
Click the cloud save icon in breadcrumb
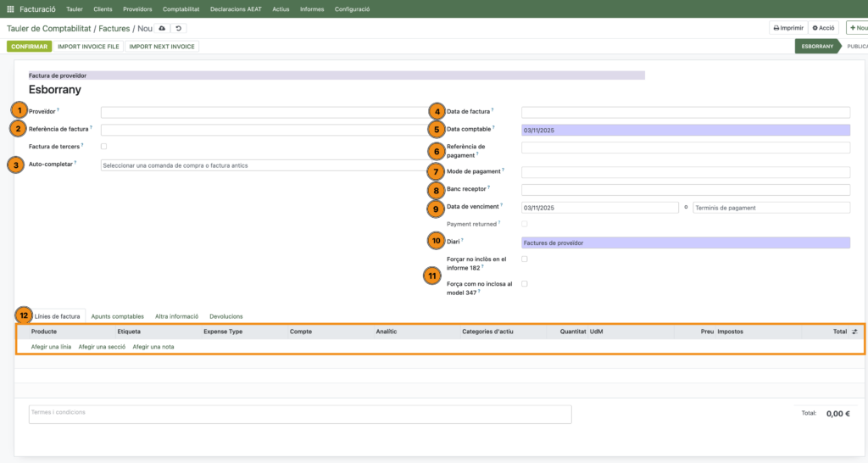[x=163, y=28]
